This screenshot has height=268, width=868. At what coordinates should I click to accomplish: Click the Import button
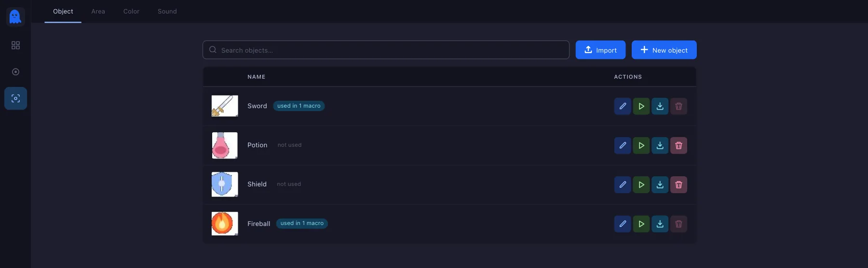coord(600,50)
